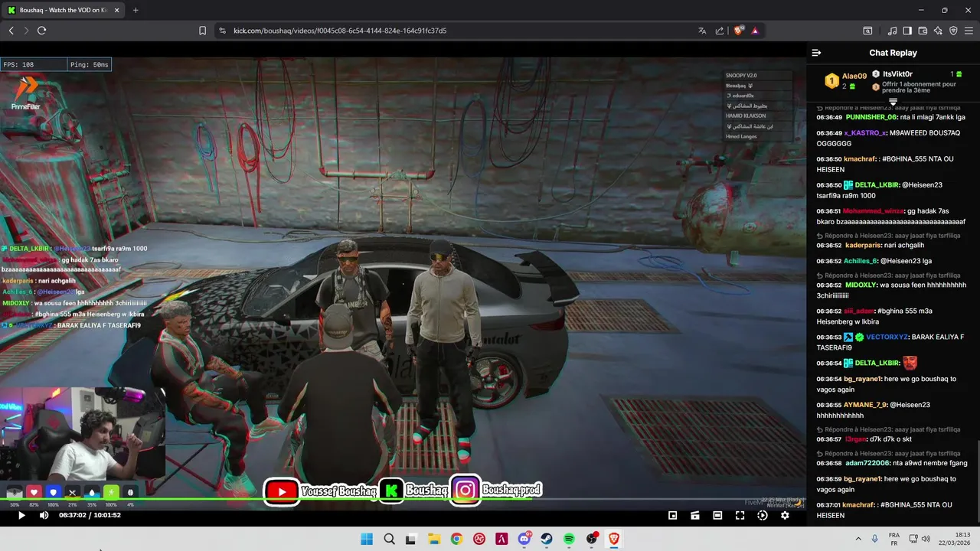Image resolution: width=980 pixels, height=551 pixels.
Task: Open ItsVikt0r in the gift leaderboard
Action: point(897,74)
